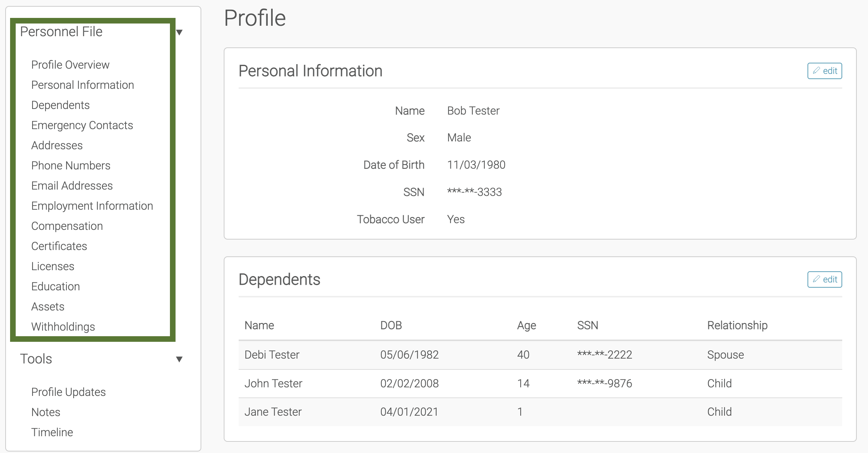Select Email Addresses in sidebar
This screenshot has height=453, width=868.
(x=72, y=186)
